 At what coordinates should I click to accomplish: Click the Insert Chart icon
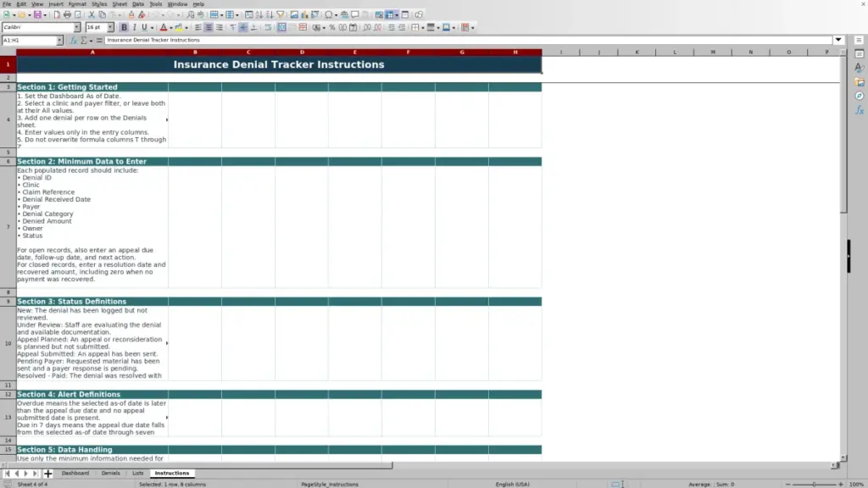[x=304, y=14]
